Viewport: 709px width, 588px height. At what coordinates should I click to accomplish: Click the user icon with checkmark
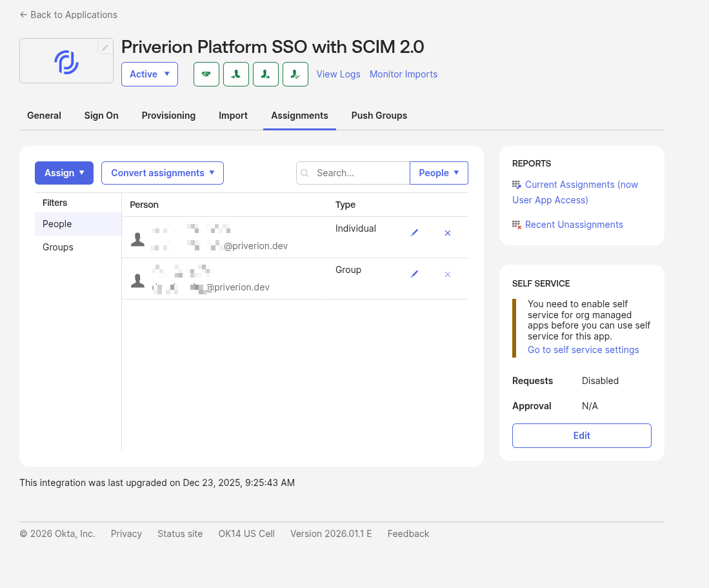click(295, 74)
